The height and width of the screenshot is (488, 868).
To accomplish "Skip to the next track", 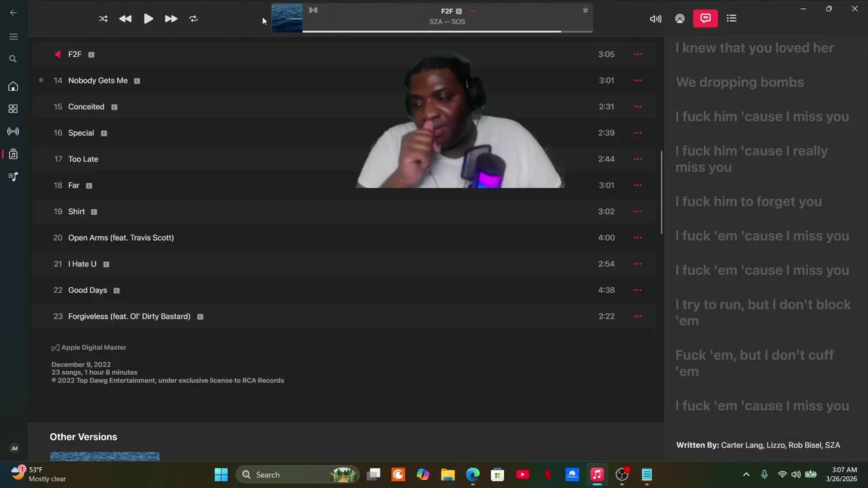I will [171, 19].
